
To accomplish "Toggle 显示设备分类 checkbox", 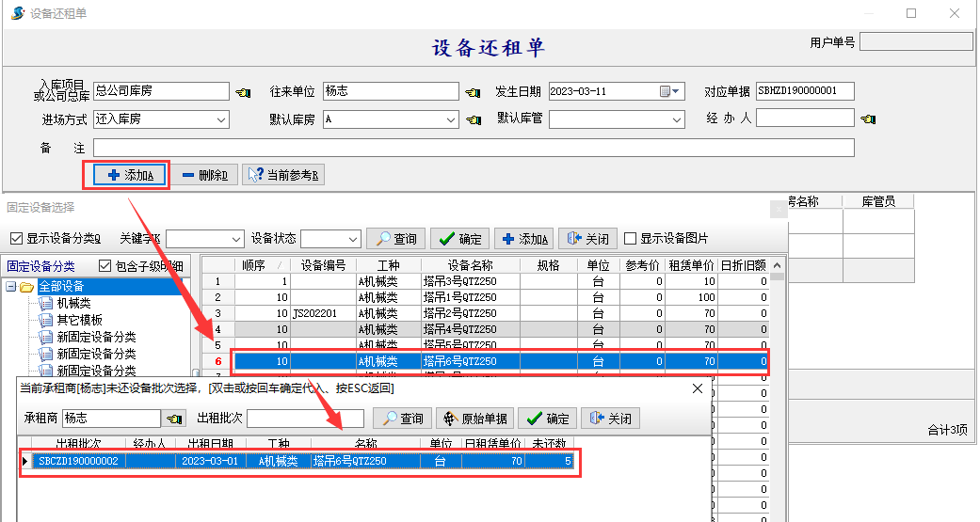I will [15, 239].
